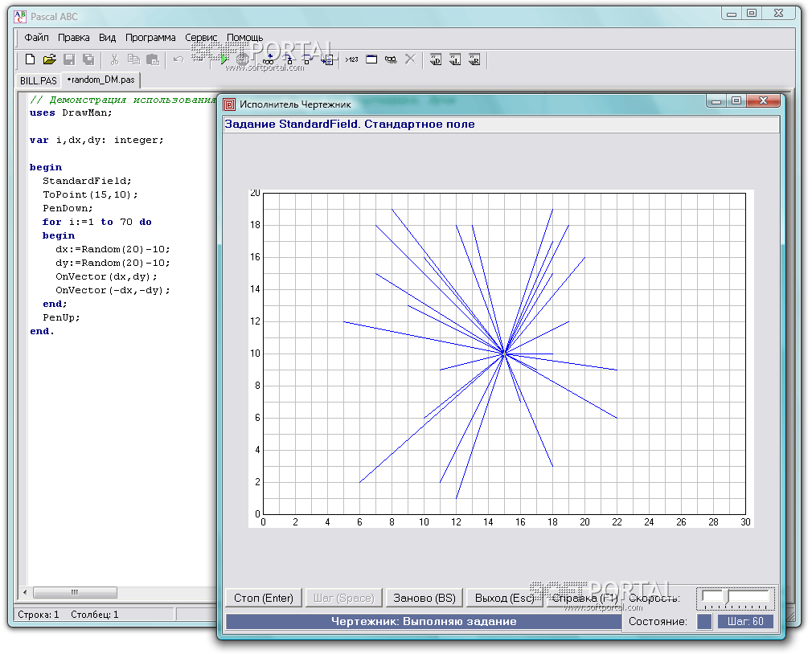This screenshot has height=654, width=812.
Task: Click the Заново (BS) button
Action: 424,598
